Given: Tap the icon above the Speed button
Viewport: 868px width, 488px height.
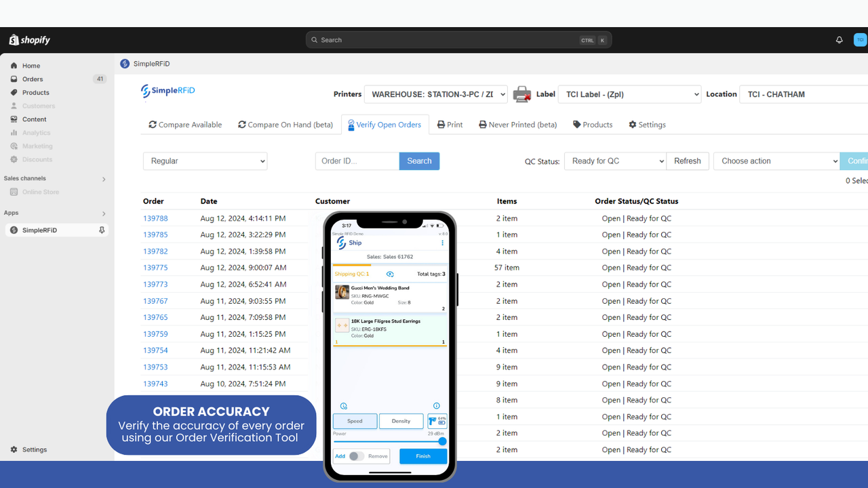Looking at the screenshot, I should [344, 406].
